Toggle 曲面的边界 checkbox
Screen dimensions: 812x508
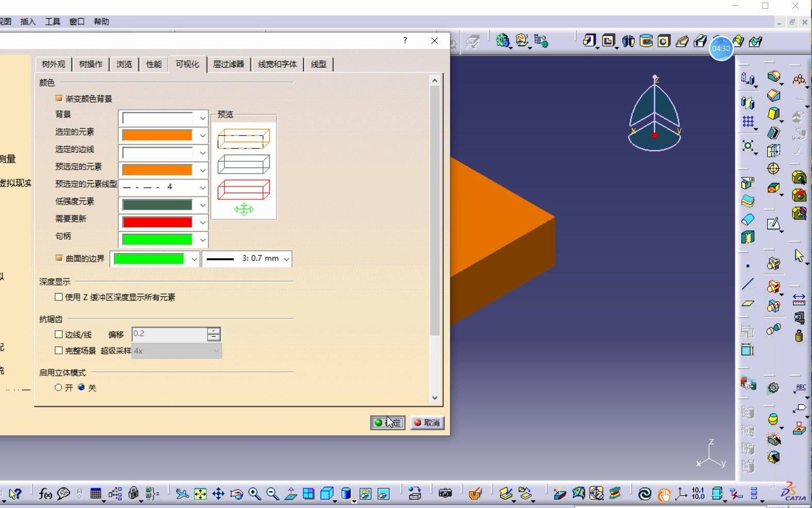(x=59, y=258)
